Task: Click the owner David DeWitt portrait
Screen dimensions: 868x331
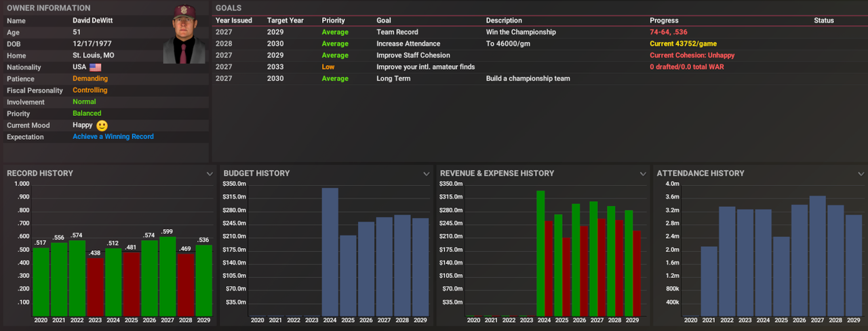Action: pos(184,35)
